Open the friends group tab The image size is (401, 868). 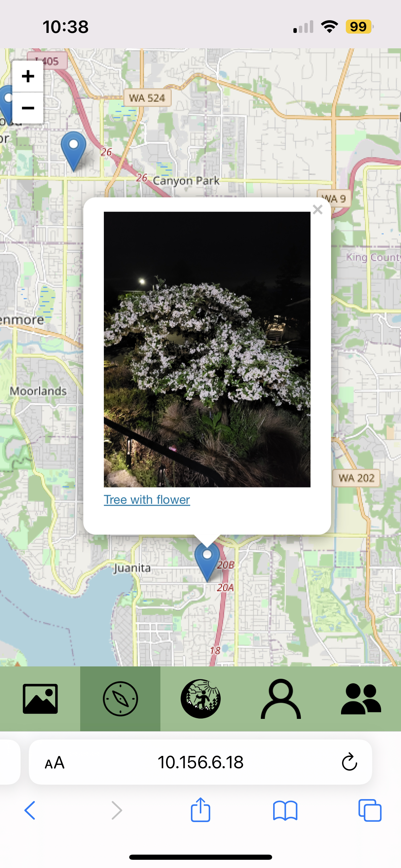pos(361,699)
